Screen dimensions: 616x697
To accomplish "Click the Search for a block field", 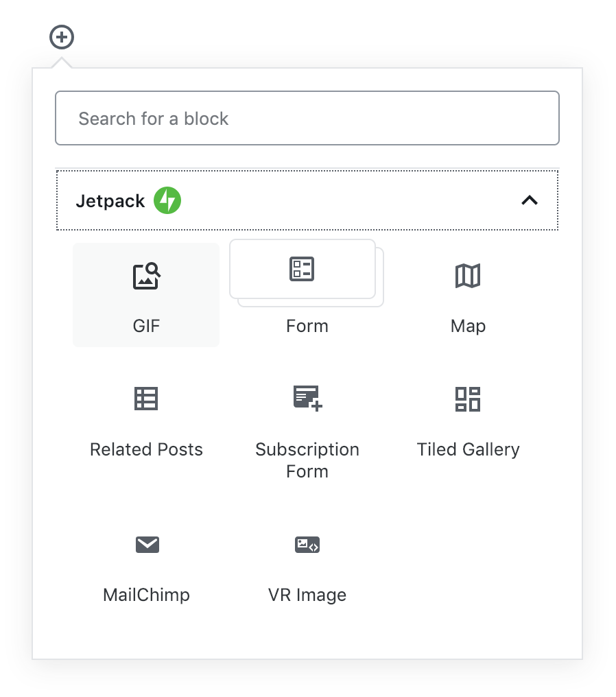I will pos(307,118).
